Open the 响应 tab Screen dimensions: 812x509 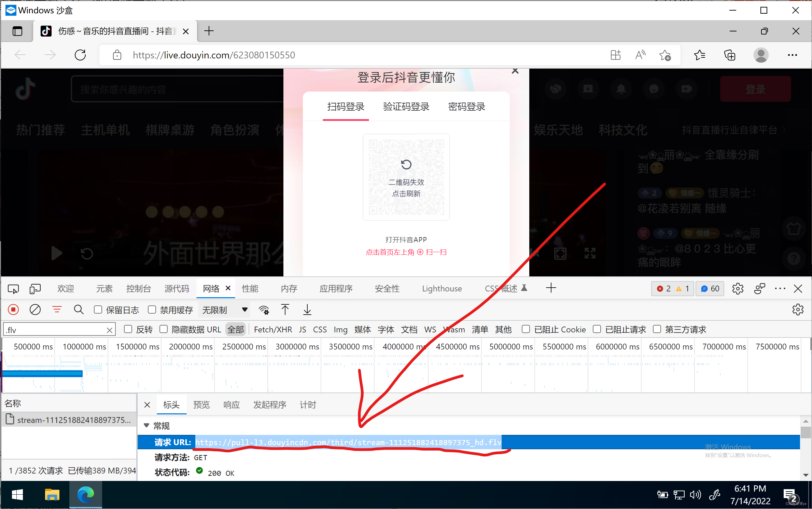pyautogui.click(x=231, y=405)
